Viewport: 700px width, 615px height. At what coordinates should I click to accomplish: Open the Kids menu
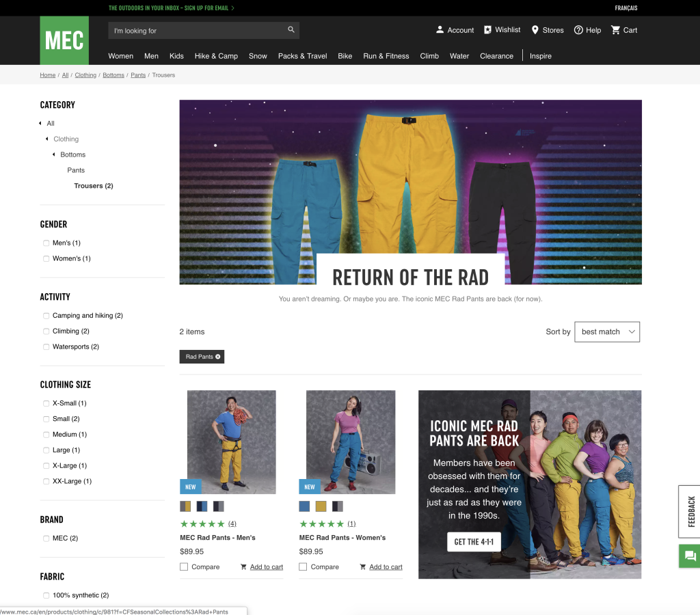176,56
